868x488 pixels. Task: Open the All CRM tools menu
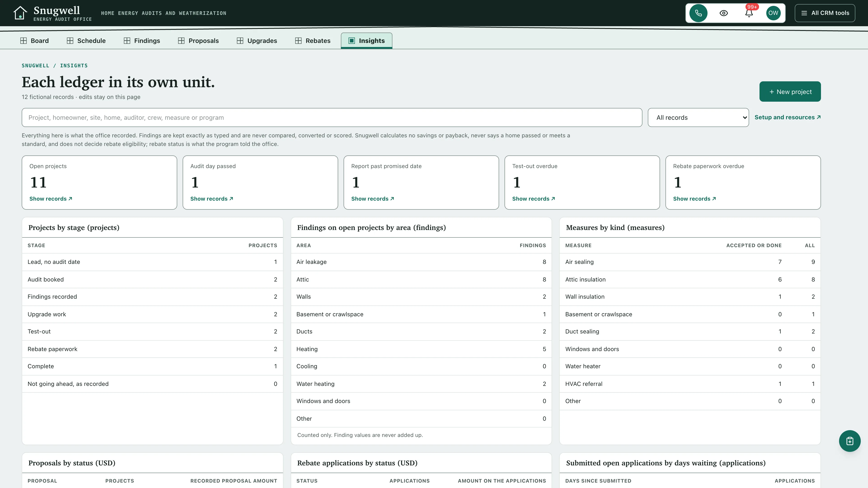click(825, 13)
